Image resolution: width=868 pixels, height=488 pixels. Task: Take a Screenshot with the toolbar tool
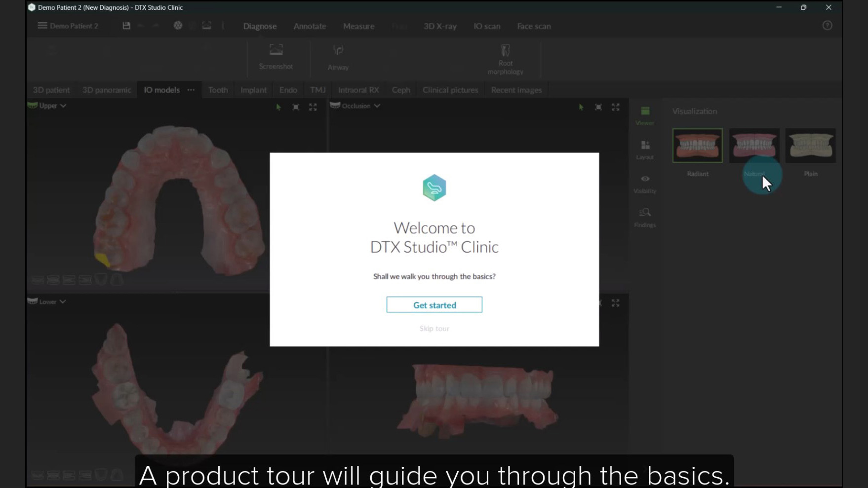click(276, 57)
